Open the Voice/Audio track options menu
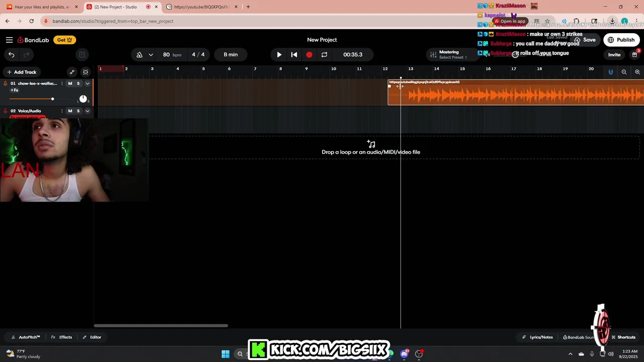 click(x=62, y=111)
